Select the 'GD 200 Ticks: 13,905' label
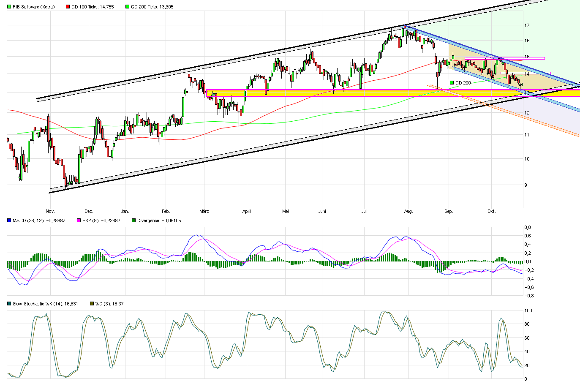The height and width of the screenshot is (392, 580). tap(152, 7)
